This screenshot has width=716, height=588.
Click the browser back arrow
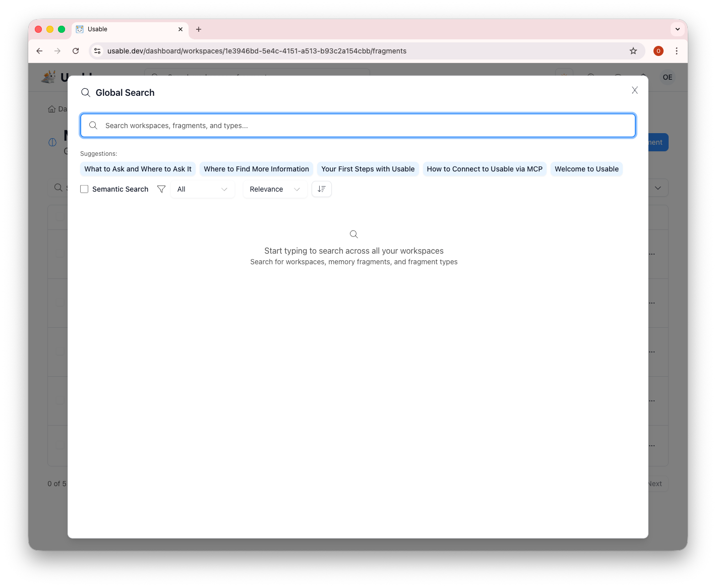[x=39, y=50]
